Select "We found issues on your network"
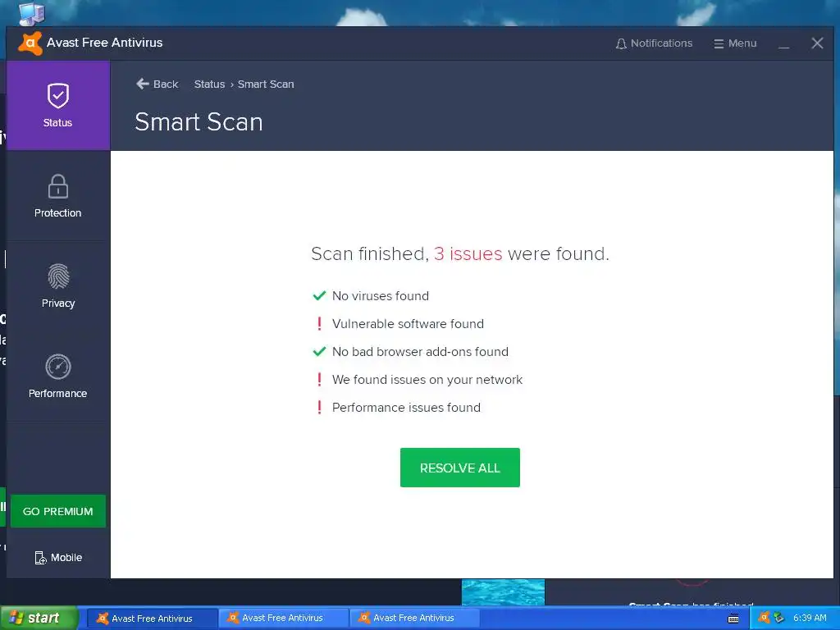Image resolution: width=840 pixels, height=630 pixels. coord(427,379)
